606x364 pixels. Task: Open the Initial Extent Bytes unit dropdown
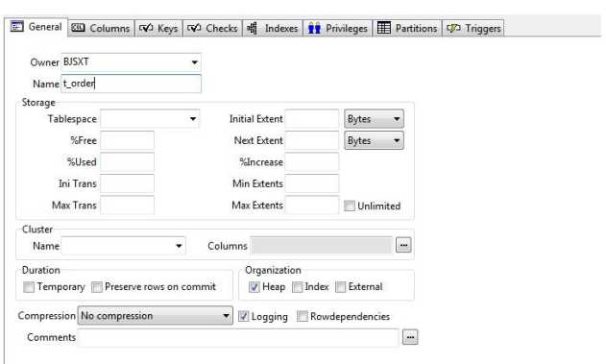(x=374, y=119)
